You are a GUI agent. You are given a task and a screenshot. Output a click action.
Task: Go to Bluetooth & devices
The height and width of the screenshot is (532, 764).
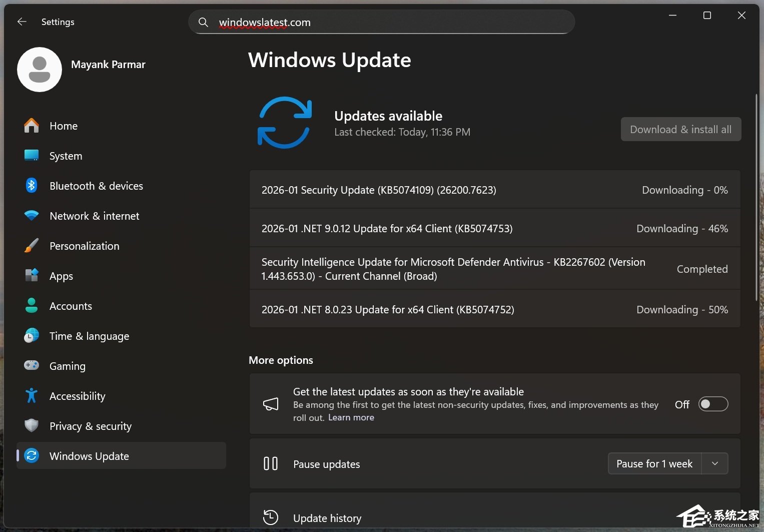pyautogui.click(x=121, y=186)
